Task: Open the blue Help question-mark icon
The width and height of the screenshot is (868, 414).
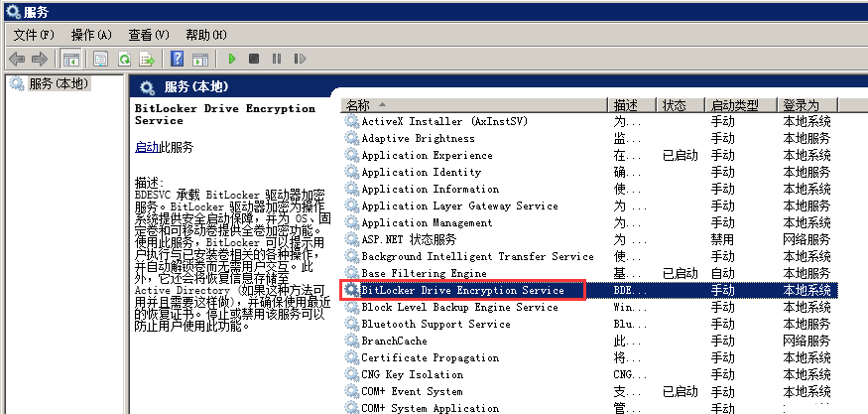Action: pyautogui.click(x=178, y=59)
